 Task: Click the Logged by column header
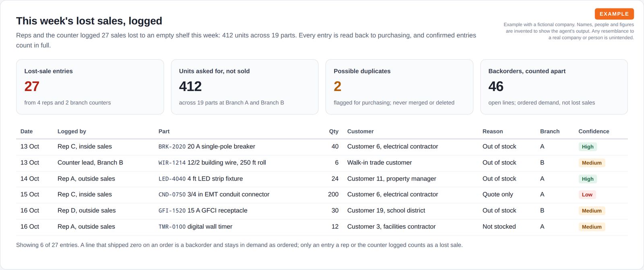72,131
